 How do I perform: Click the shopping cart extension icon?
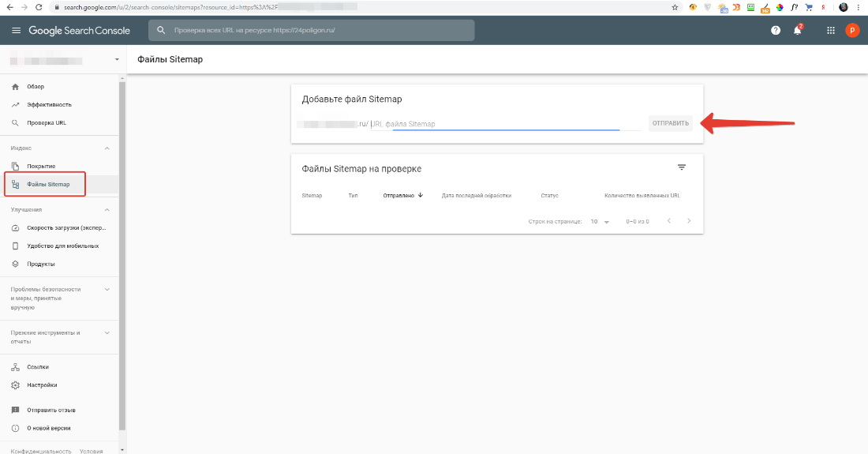(809, 7)
